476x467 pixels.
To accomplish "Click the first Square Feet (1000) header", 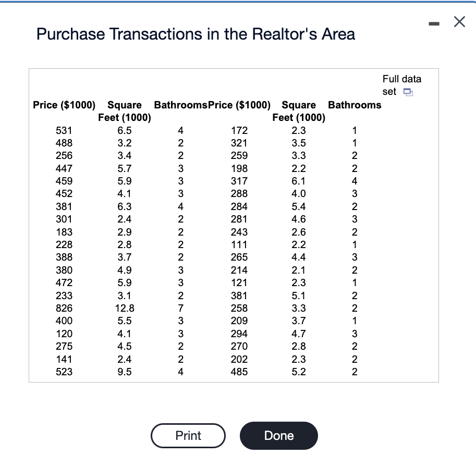I will coord(125,111).
